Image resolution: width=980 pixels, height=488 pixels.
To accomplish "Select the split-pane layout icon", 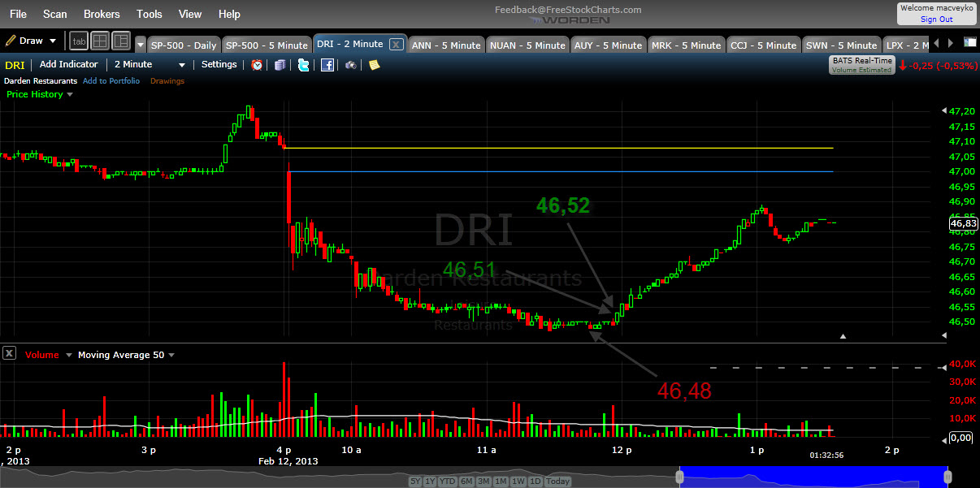I will (x=121, y=40).
